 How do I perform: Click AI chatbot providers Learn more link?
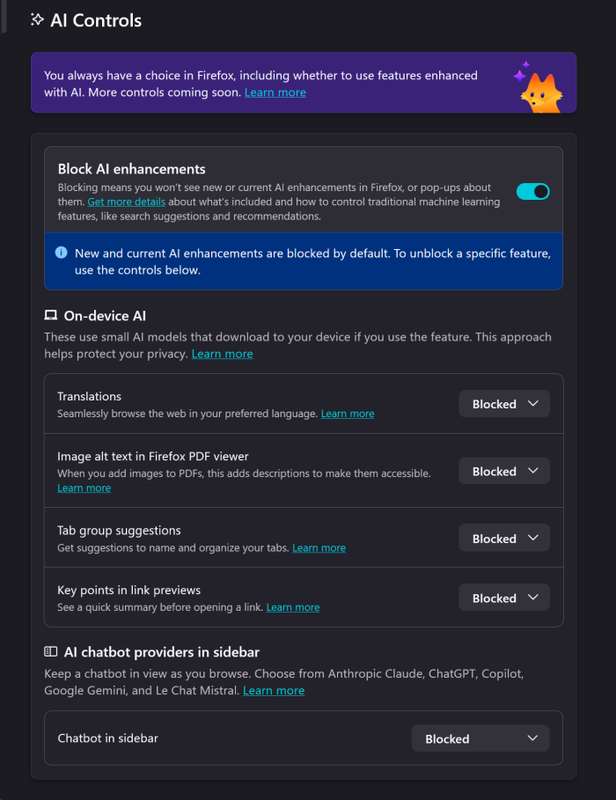[273, 691]
